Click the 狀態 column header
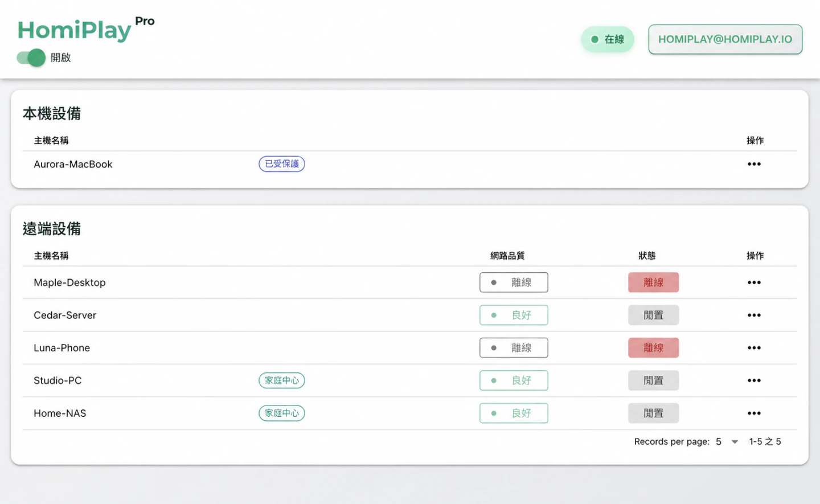The height and width of the screenshot is (504, 820). (x=647, y=256)
